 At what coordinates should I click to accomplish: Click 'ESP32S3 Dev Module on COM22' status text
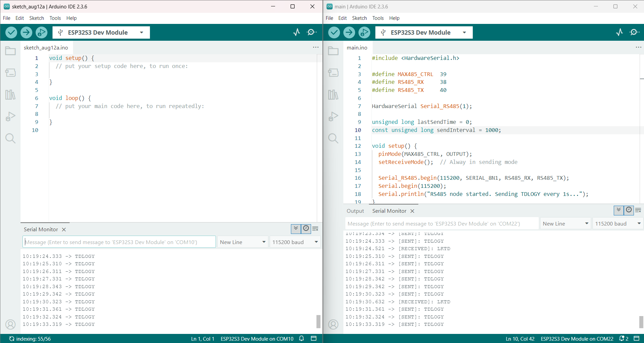pos(577,339)
